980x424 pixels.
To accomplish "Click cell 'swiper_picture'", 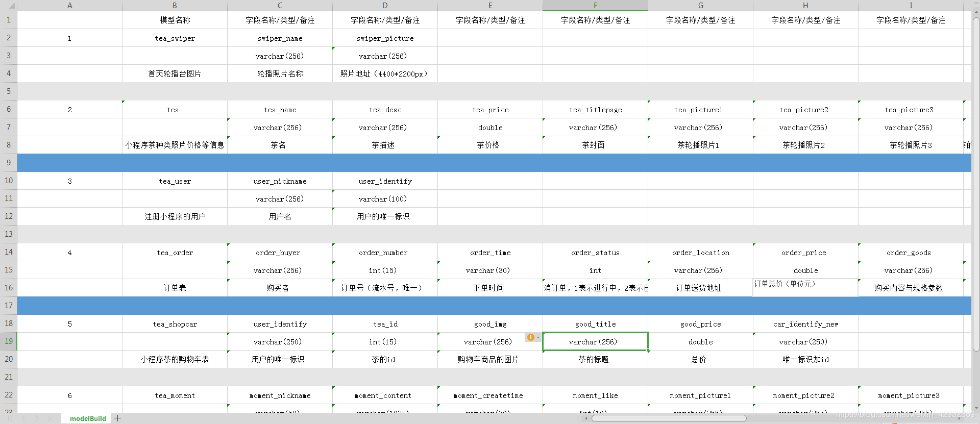I will pyautogui.click(x=385, y=38).
